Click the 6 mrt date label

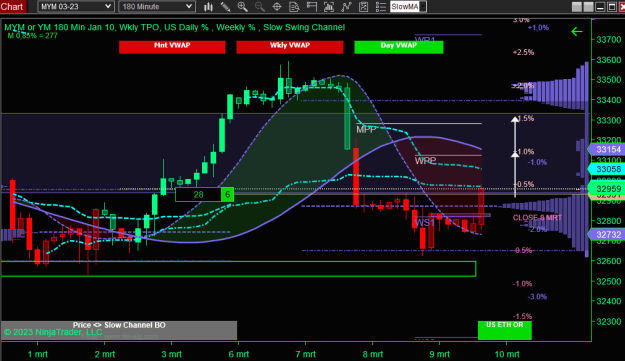click(238, 354)
